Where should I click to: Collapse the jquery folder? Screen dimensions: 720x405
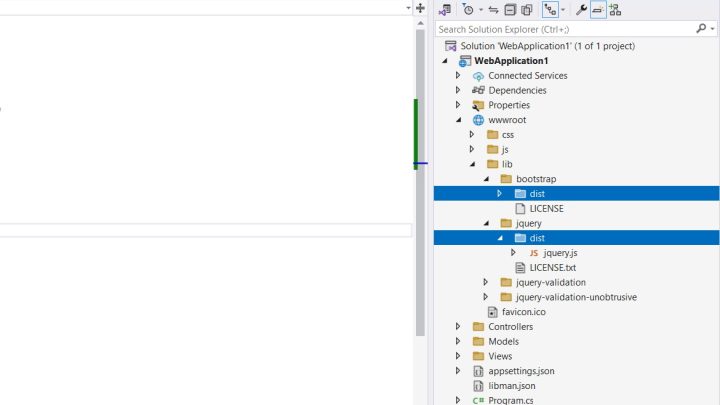[486, 223]
